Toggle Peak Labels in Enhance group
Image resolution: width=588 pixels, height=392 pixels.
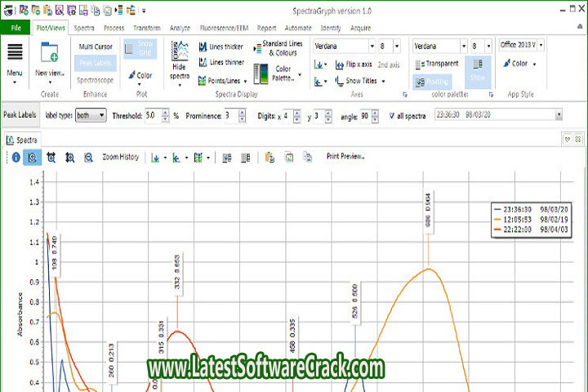96,62
